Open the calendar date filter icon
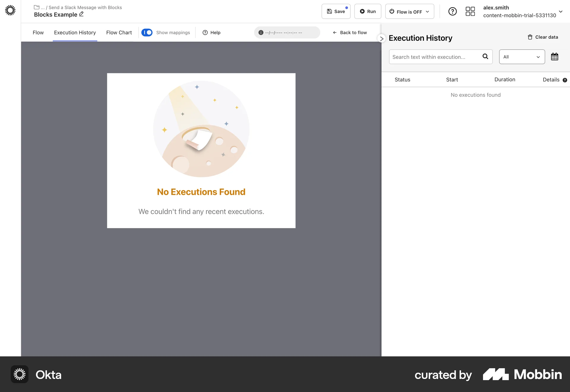Image resolution: width=570 pixels, height=392 pixels. point(555,56)
